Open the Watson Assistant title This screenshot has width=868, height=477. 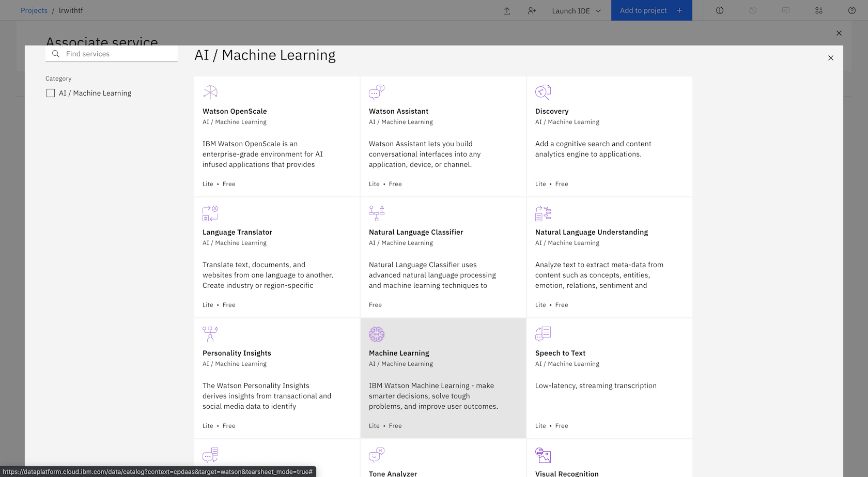398,111
